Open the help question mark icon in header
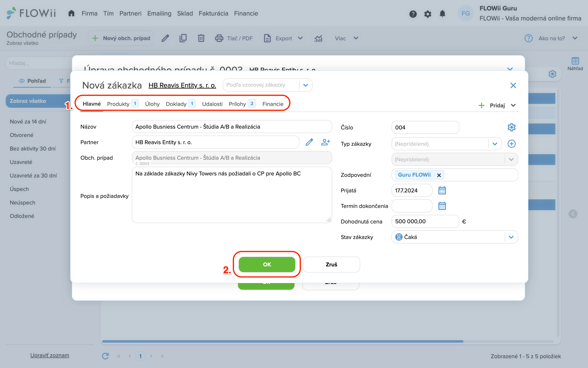The image size is (588, 368). pyautogui.click(x=413, y=14)
